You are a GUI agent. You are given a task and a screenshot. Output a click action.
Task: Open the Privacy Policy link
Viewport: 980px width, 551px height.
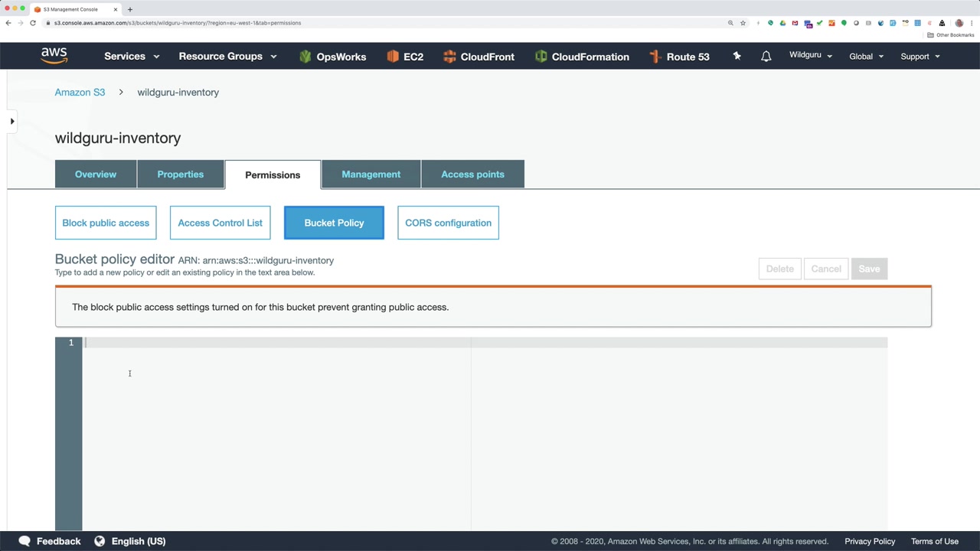pyautogui.click(x=870, y=541)
